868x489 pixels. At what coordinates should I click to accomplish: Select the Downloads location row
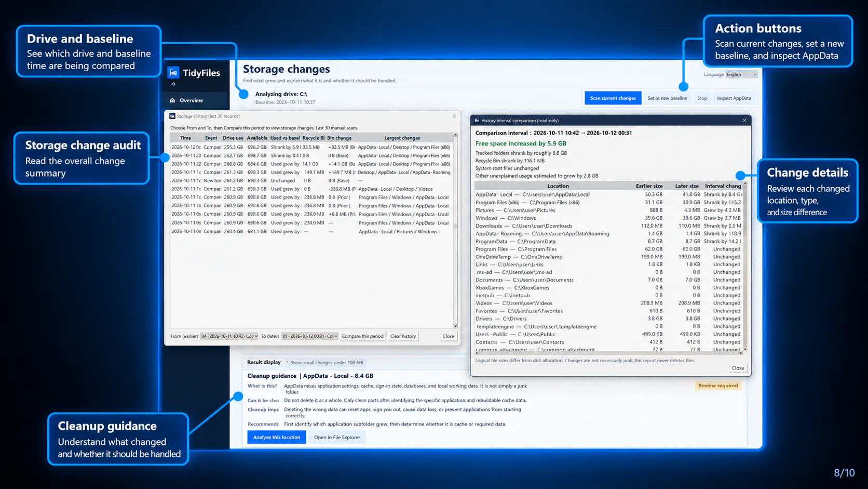point(608,226)
